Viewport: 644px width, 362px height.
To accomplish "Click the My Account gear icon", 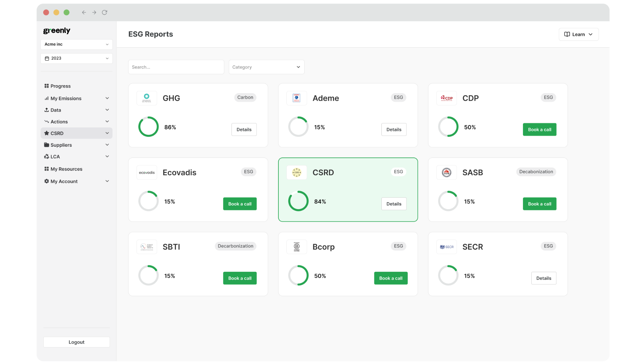I will tap(47, 181).
